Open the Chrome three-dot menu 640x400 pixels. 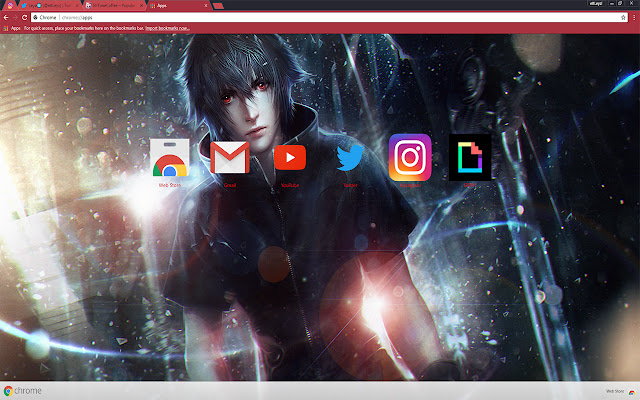[x=634, y=18]
